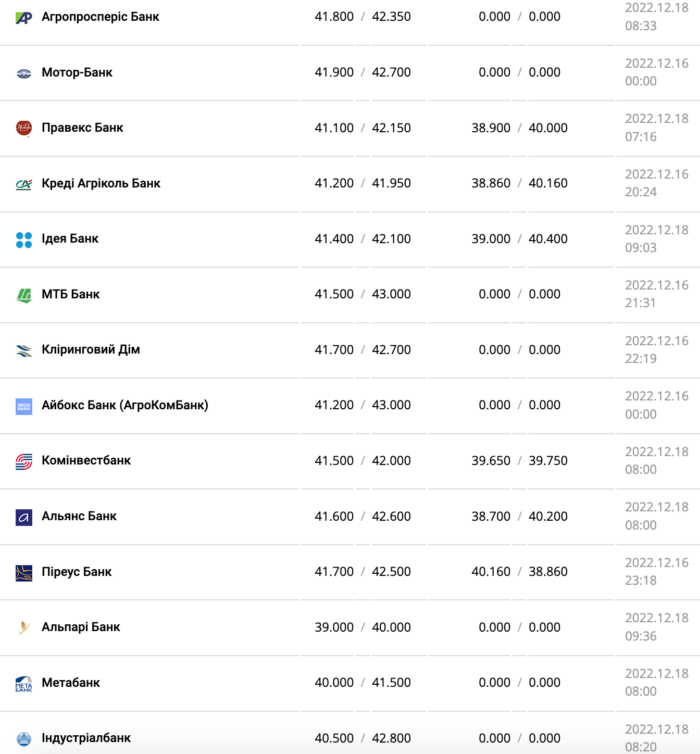Open the Мотор-Банк link
700x754 pixels.
point(77,72)
